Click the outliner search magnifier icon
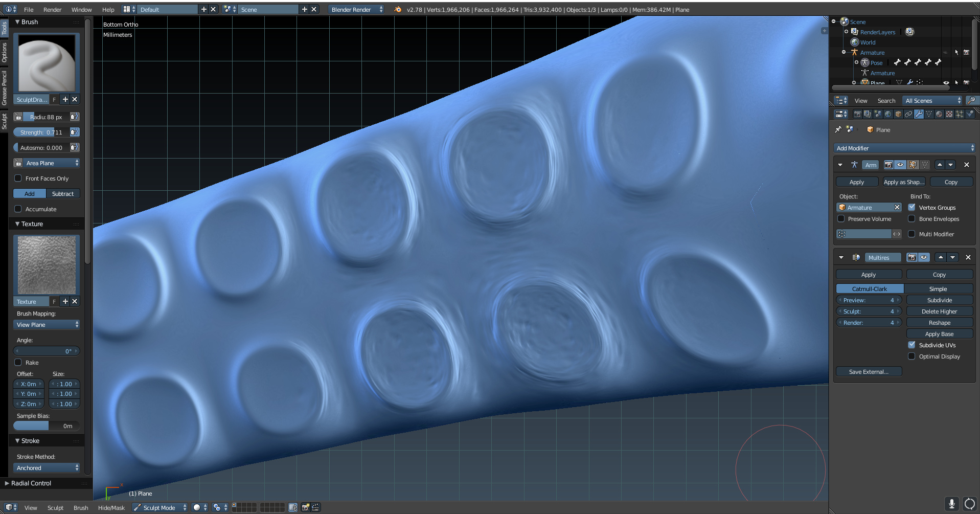 pos(971,100)
